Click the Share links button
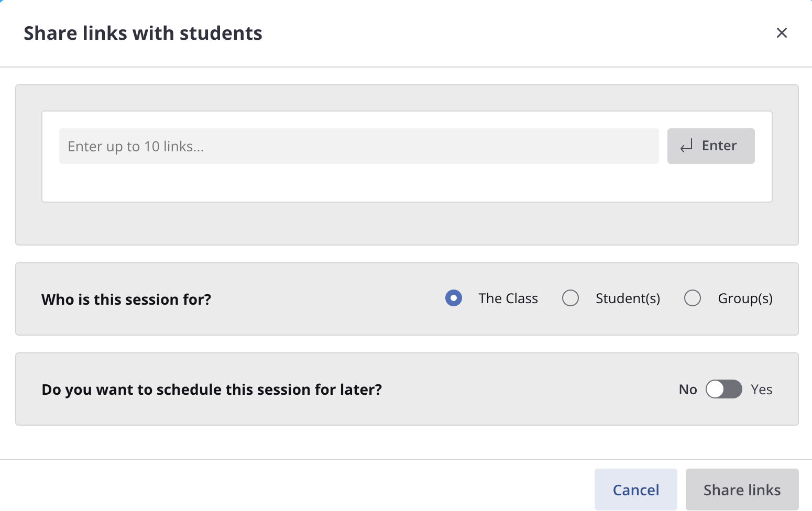 [x=742, y=489]
